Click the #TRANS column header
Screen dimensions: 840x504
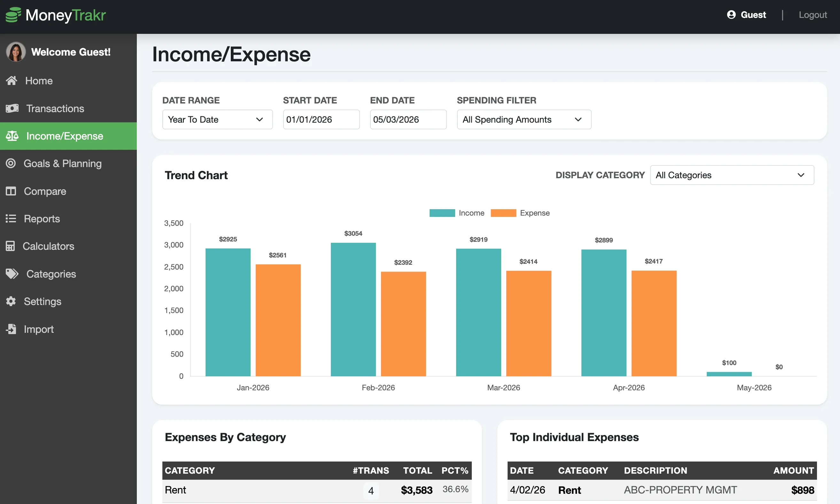371,471
